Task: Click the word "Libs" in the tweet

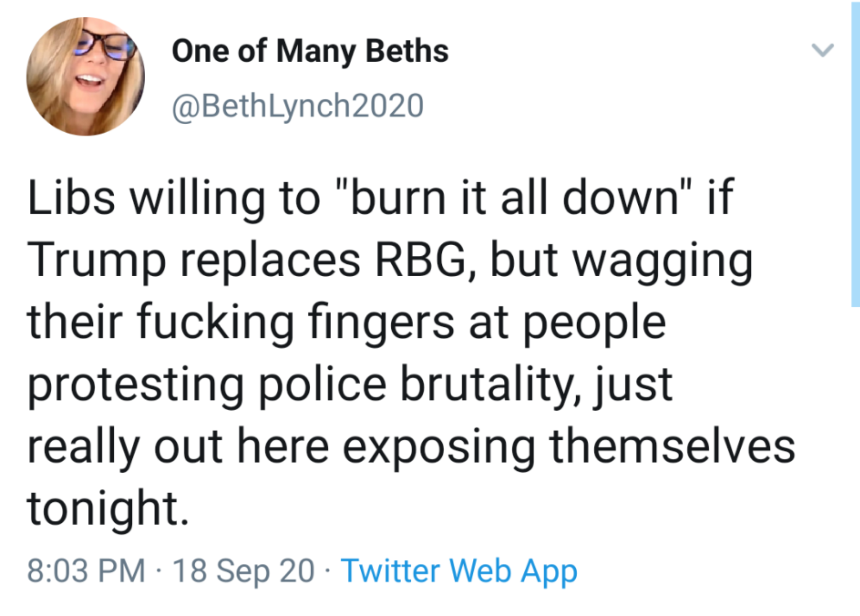Action: coord(71,197)
